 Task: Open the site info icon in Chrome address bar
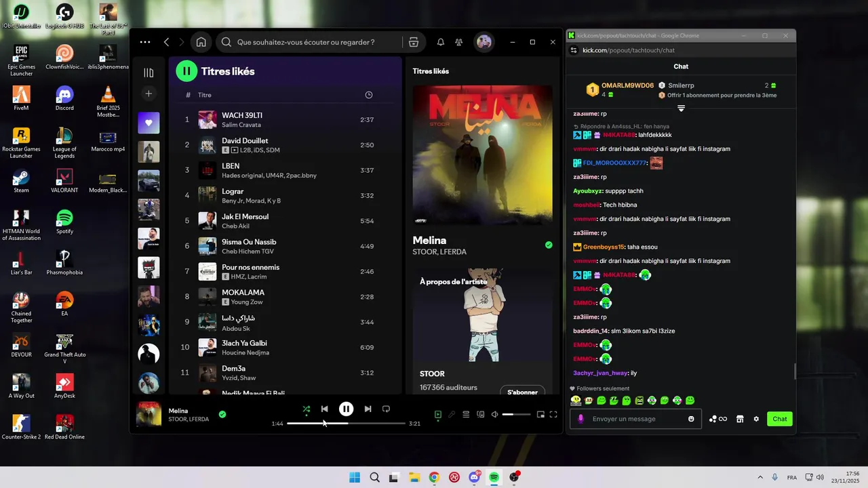click(574, 50)
